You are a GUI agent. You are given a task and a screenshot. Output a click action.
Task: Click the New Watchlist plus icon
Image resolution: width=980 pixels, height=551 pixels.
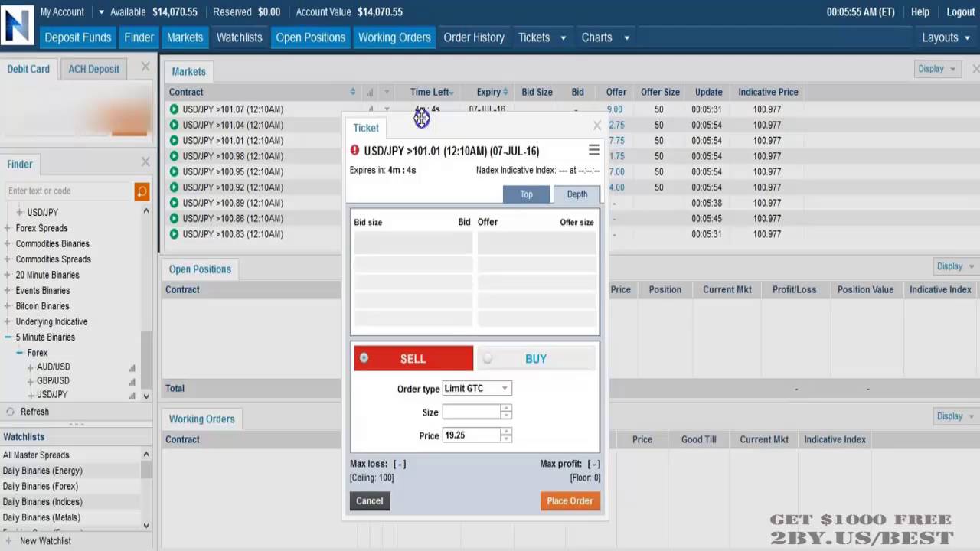(8, 541)
